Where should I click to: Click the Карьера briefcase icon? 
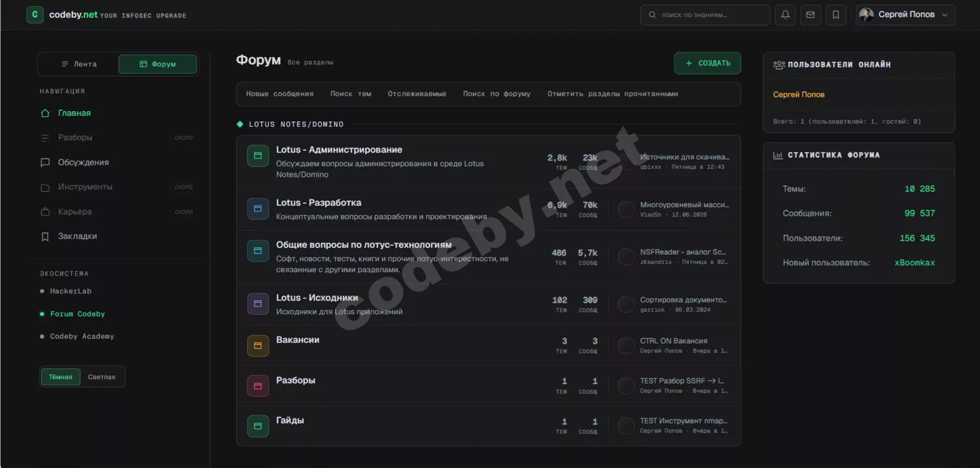coord(45,212)
